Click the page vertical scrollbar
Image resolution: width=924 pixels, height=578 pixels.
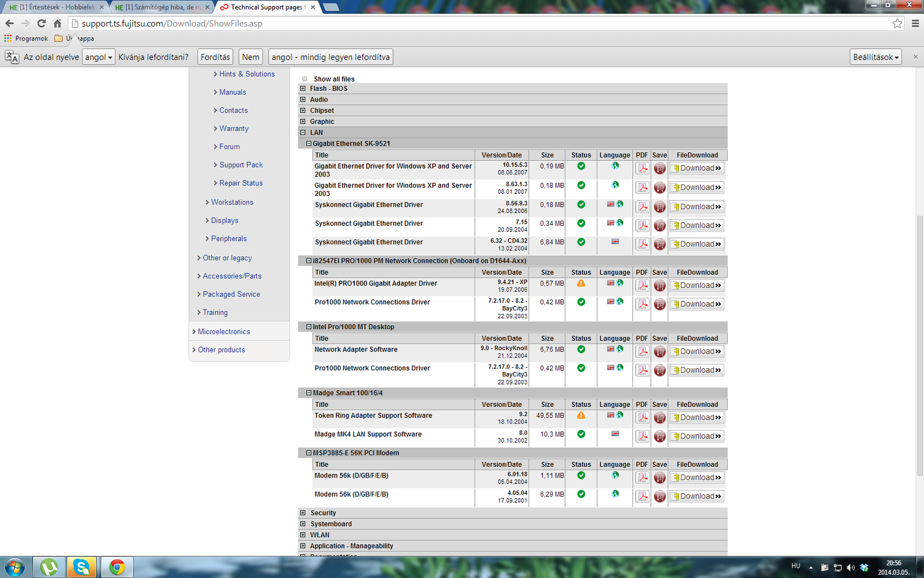coord(919,344)
